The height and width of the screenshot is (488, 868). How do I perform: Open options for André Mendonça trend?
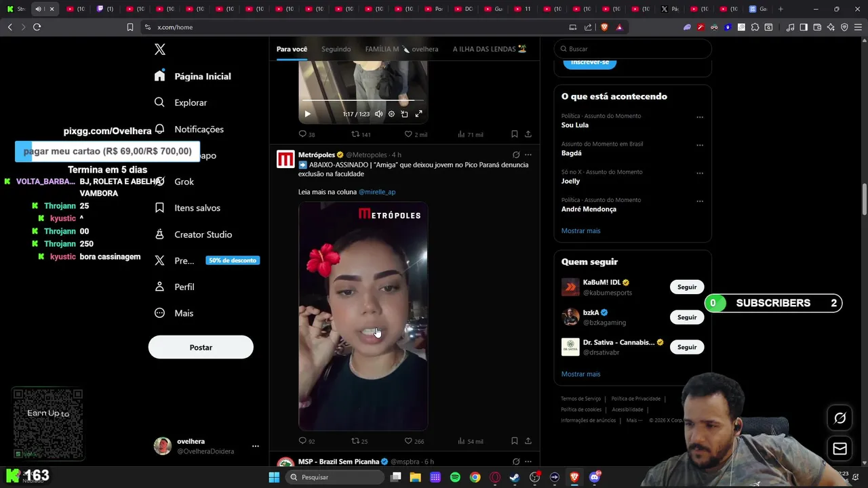700,201
